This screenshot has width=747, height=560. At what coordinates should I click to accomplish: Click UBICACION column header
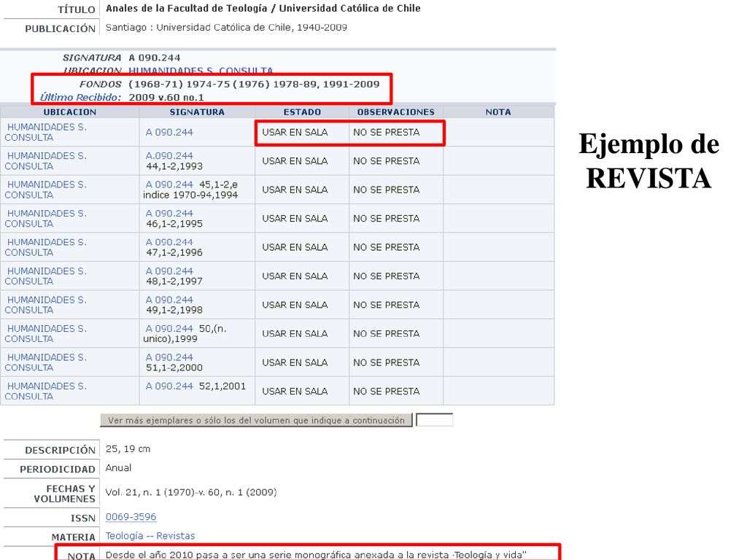tap(69, 112)
